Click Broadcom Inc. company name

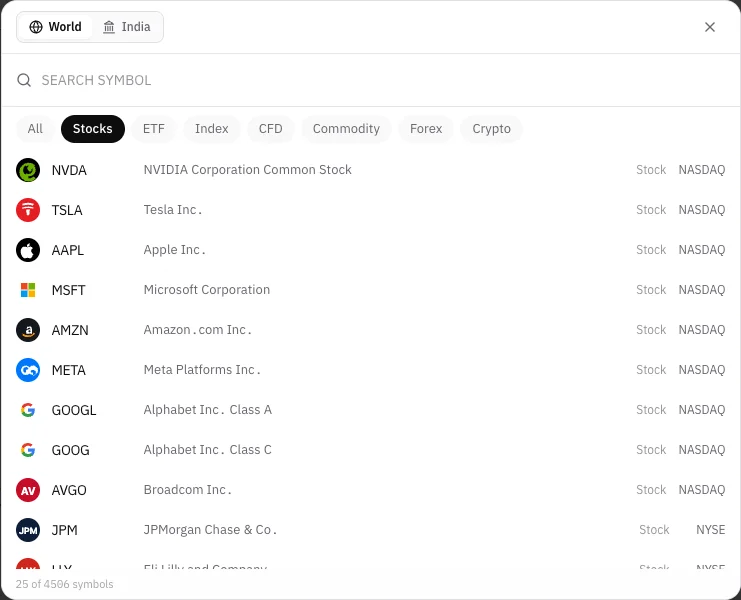[x=188, y=490]
